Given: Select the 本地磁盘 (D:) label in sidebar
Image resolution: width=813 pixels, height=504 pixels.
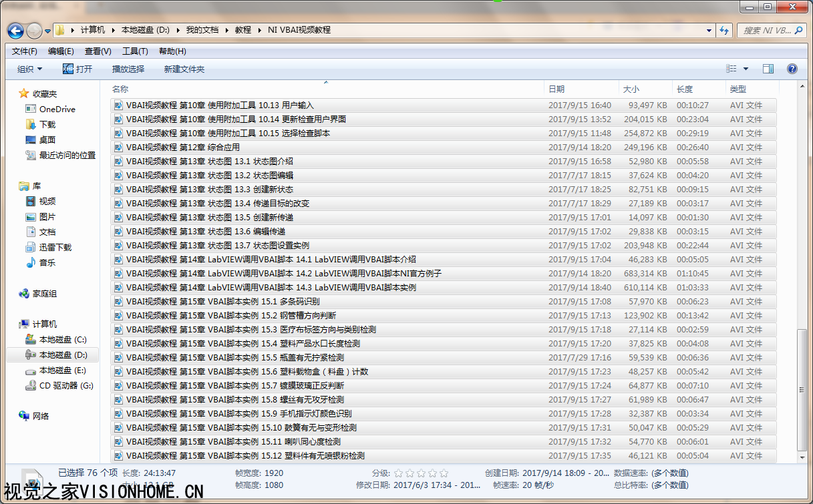Looking at the screenshot, I should coord(63,355).
